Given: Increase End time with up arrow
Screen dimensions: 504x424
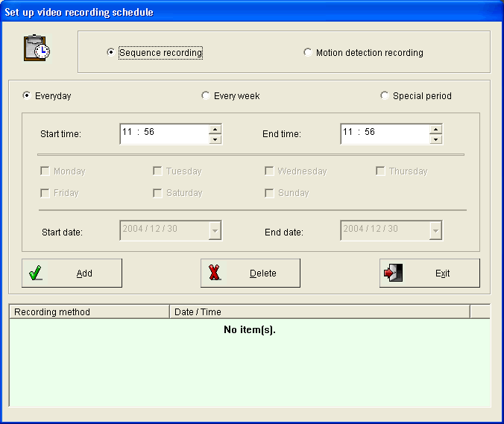Looking at the screenshot, I should [x=436, y=129].
